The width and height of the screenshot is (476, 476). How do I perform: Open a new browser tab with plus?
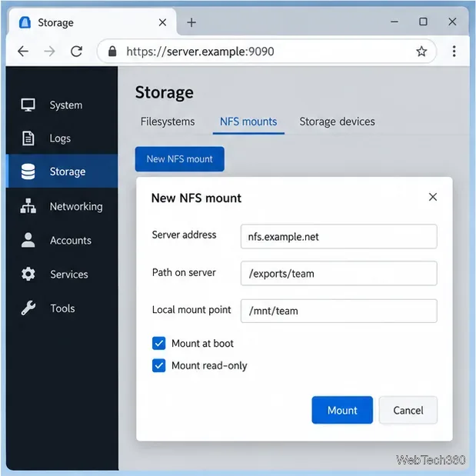[x=191, y=22]
